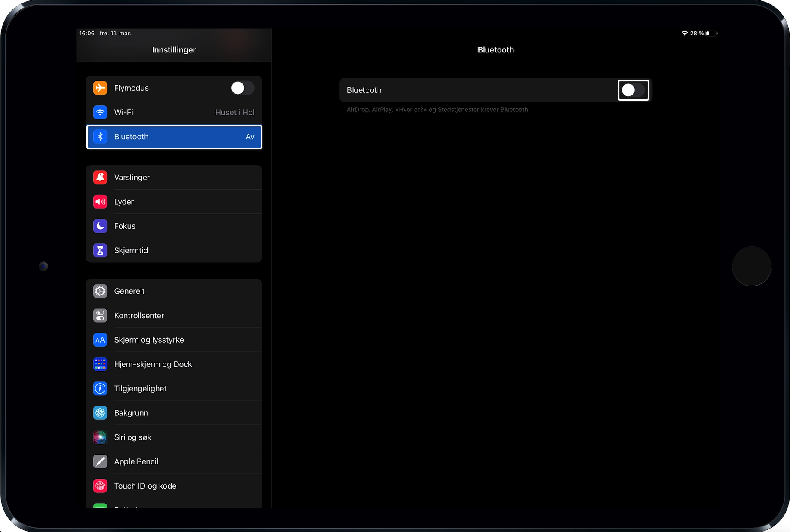Tap the Fokus moon icon

click(100, 226)
